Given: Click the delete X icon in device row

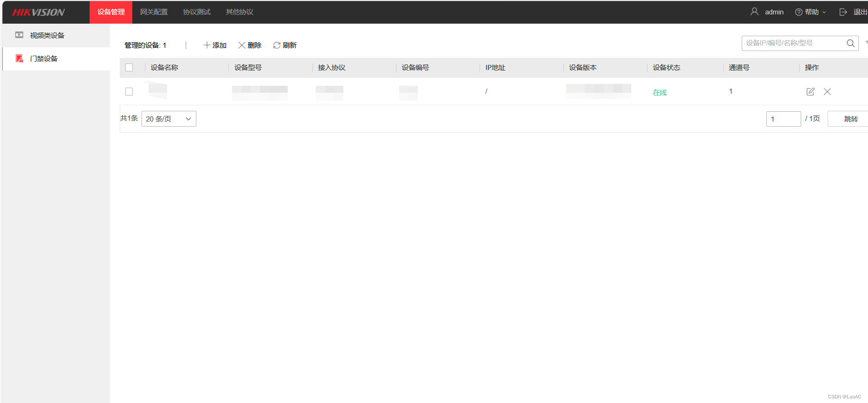Looking at the screenshot, I should (827, 92).
